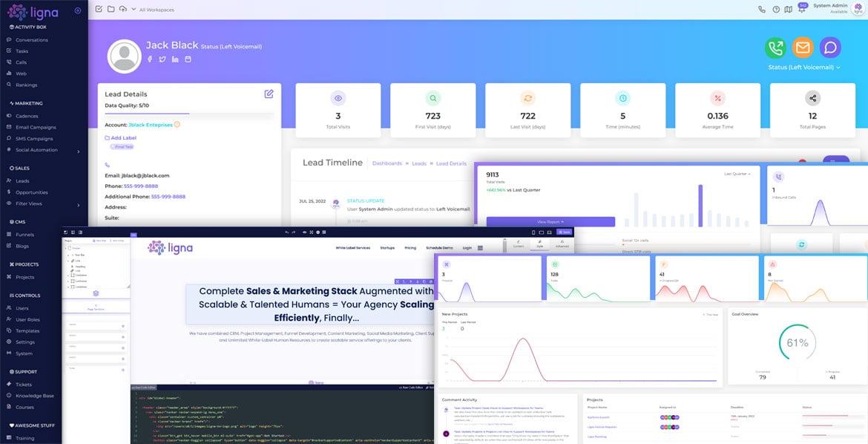Switch to the Style tab in the editor
Viewport: 868px width, 444px height.
tap(540, 244)
